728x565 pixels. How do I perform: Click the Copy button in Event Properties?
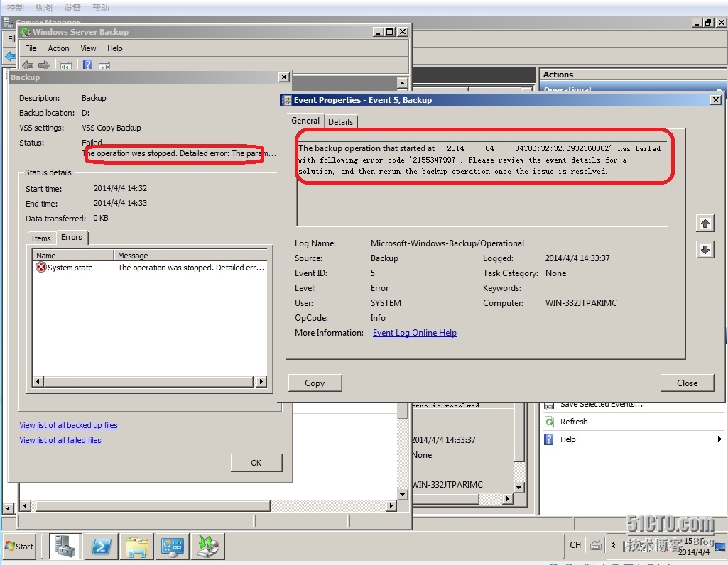(x=315, y=383)
